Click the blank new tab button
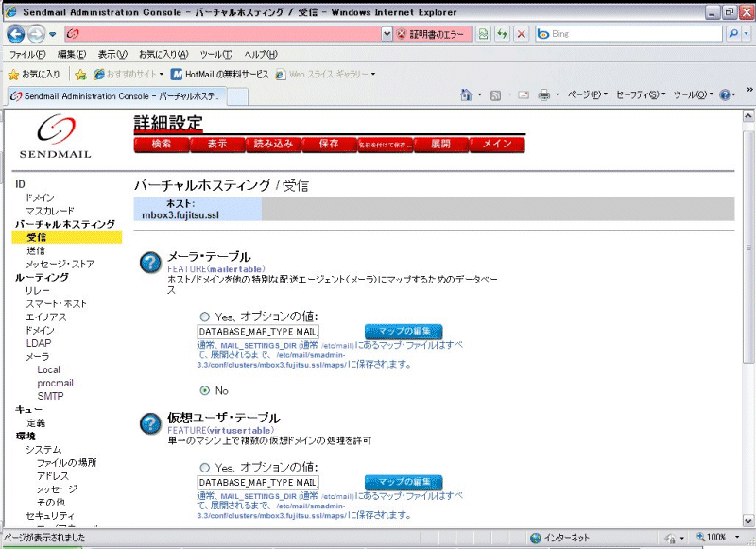This screenshot has width=756, height=549. tap(237, 96)
